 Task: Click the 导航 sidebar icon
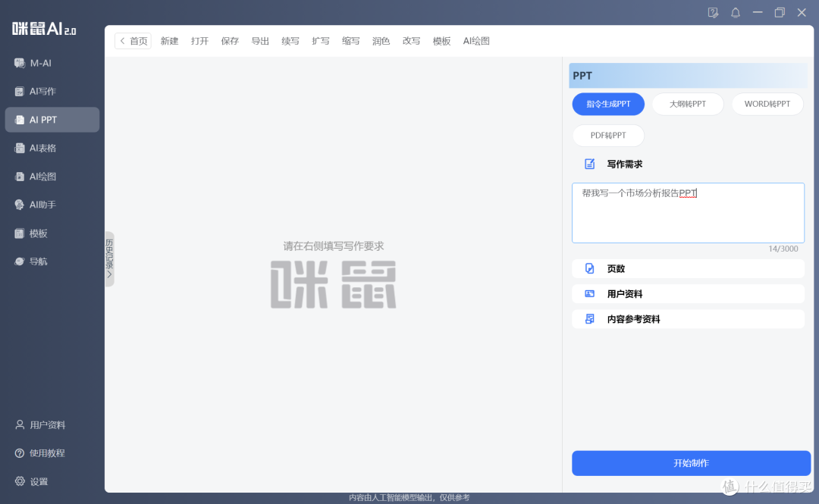pyautogui.click(x=19, y=261)
